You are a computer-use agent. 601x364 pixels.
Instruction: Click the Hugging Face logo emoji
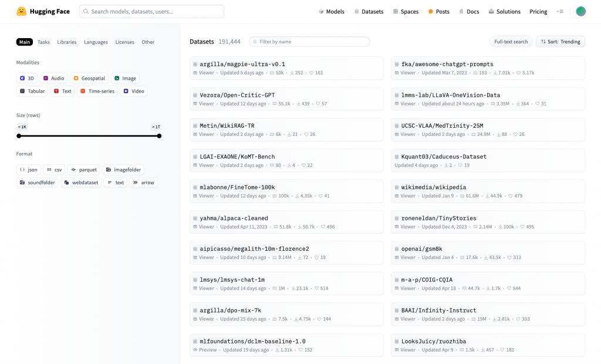pyautogui.click(x=22, y=12)
